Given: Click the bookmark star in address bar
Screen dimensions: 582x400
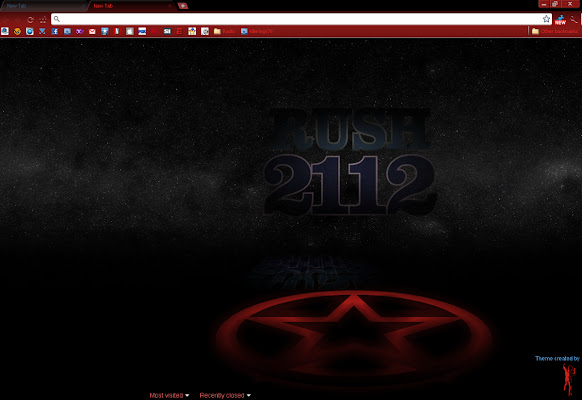Looking at the screenshot, I should coord(546,19).
